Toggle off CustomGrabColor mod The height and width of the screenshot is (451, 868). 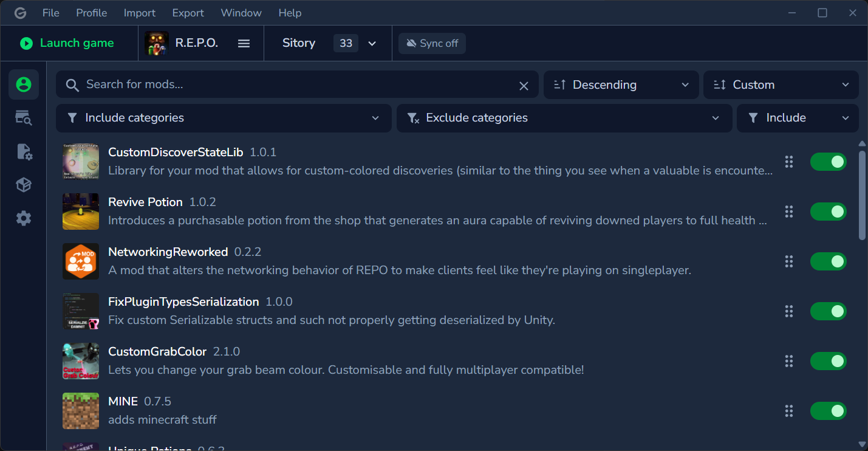tap(829, 361)
